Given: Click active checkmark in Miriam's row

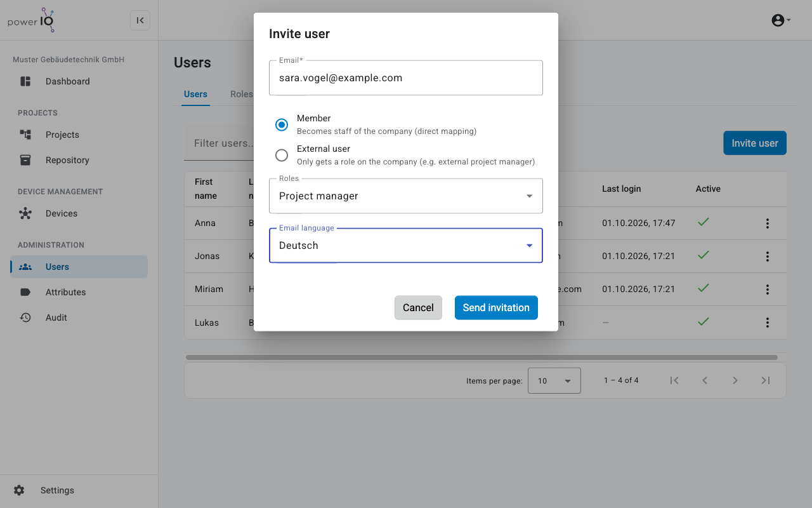Looking at the screenshot, I should pos(703,288).
